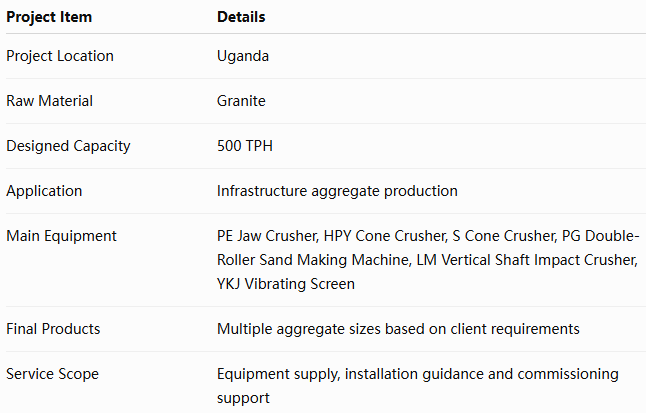Click Infrastructure aggregate production text

pyautogui.click(x=337, y=191)
